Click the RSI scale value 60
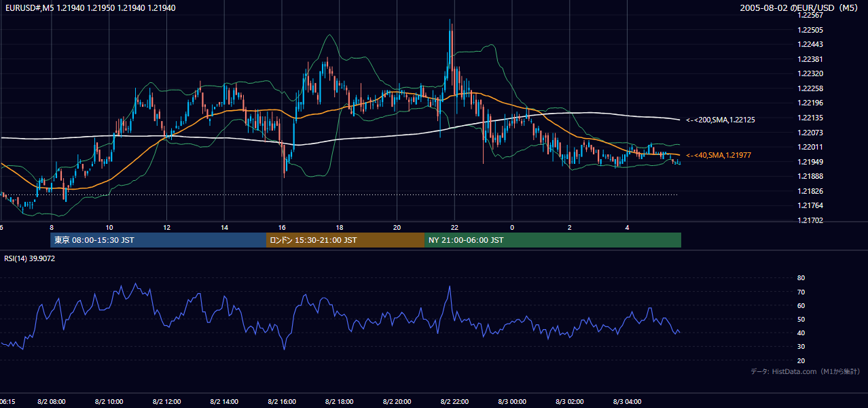The width and height of the screenshot is (868, 408). [801, 305]
